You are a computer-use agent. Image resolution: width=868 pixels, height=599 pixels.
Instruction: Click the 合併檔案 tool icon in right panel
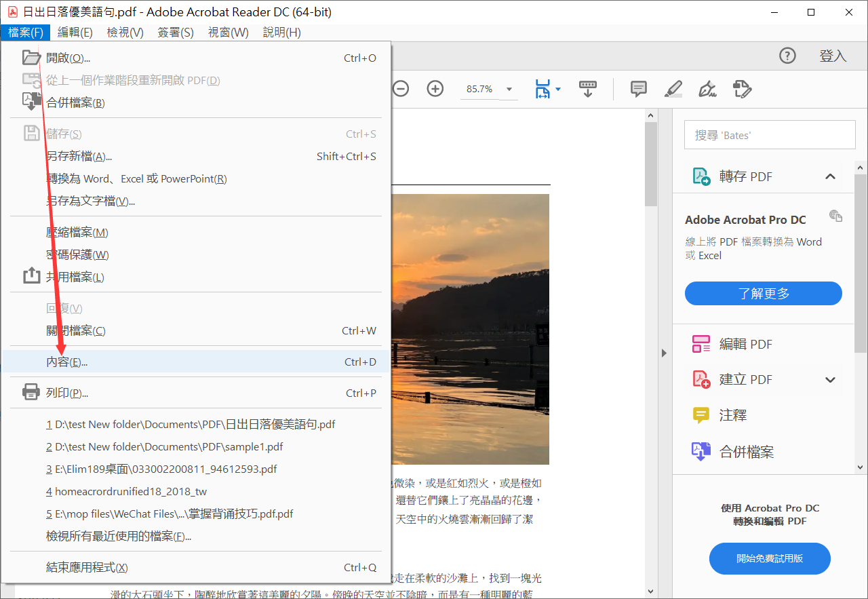[x=701, y=452]
